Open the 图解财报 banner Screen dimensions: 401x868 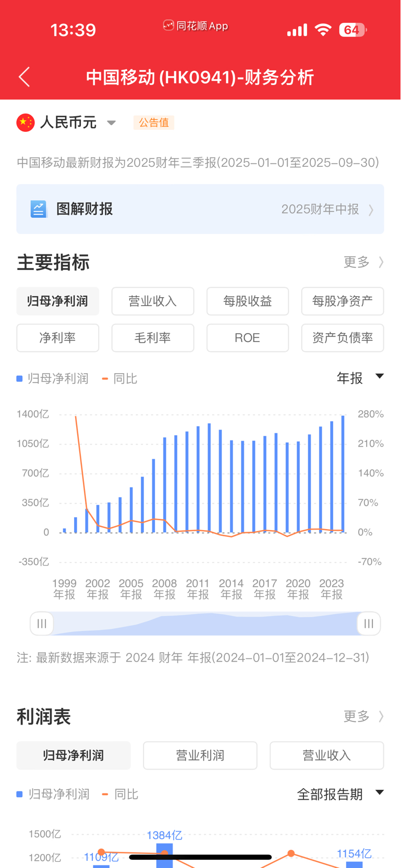[200, 209]
